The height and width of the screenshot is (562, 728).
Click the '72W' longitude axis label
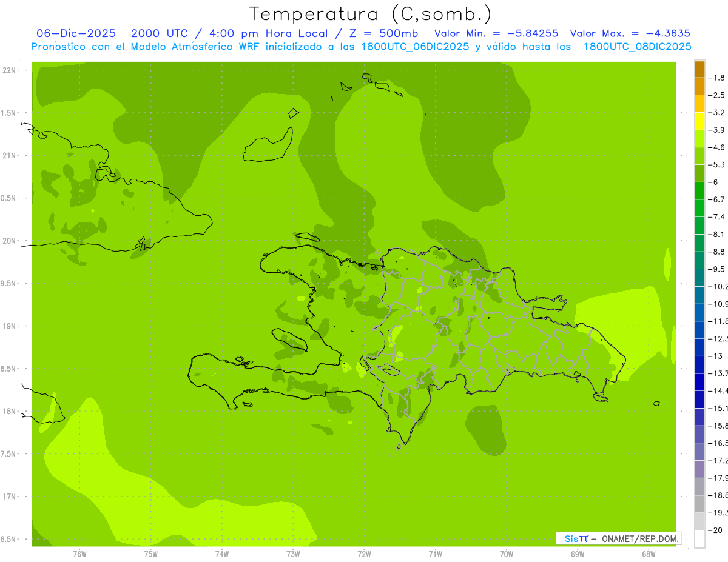tap(364, 554)
